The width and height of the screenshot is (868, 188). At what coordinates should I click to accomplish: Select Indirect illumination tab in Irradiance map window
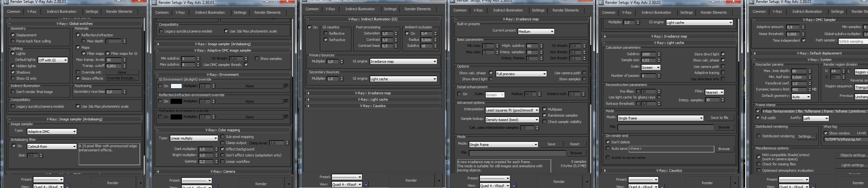point(508,10)
